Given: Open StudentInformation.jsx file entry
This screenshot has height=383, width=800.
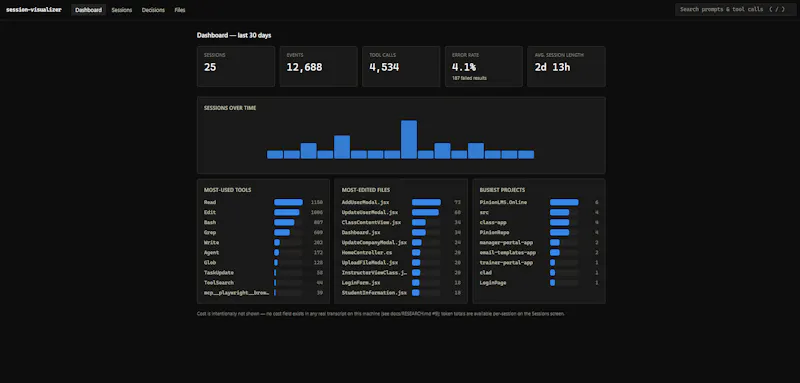Looking at the screenshot, I should [374, 293].
